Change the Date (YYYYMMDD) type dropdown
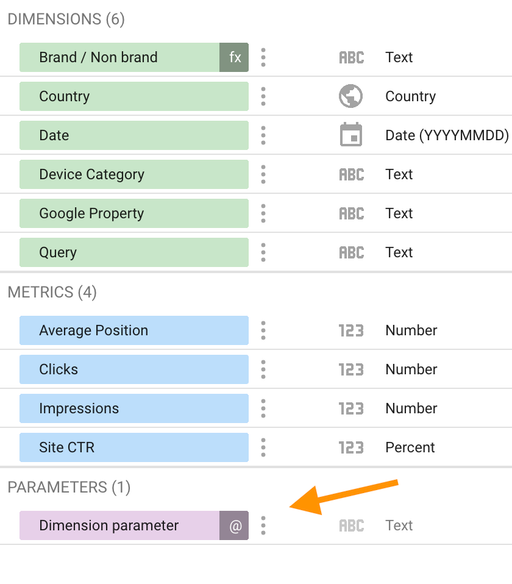The image size is (512, 584). coord(447,135)
